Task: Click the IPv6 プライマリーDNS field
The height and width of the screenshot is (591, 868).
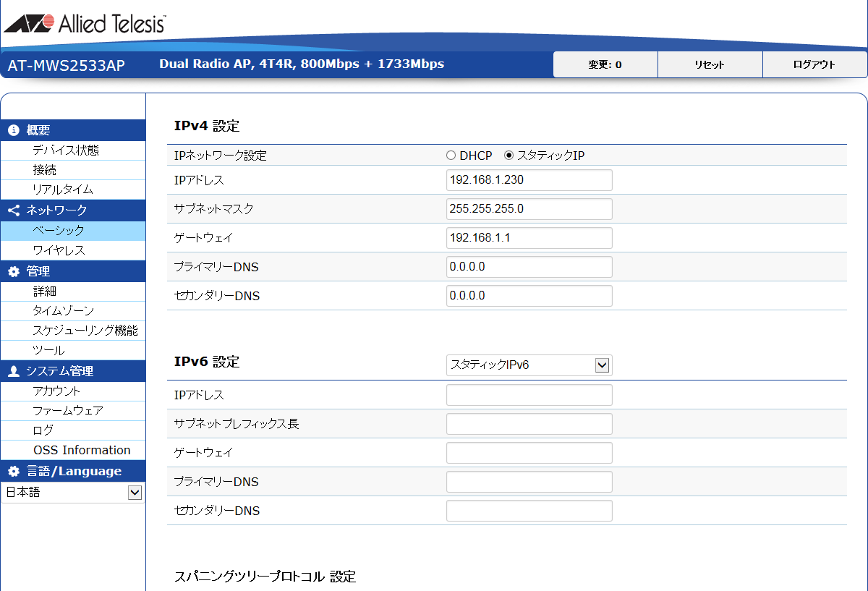Action: 529,482
